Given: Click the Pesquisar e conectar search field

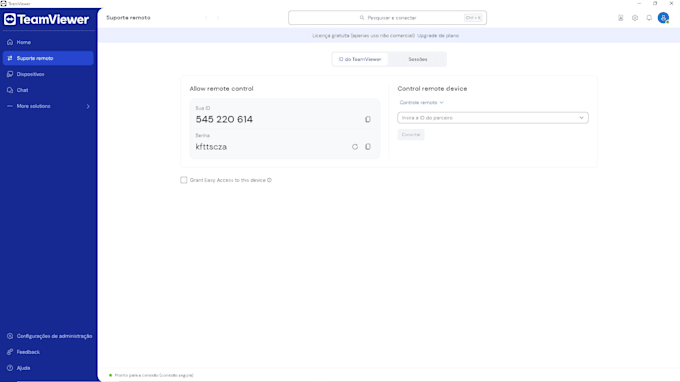Looking at the screenshot, I should pyautogui.click(x=387, y=18).
